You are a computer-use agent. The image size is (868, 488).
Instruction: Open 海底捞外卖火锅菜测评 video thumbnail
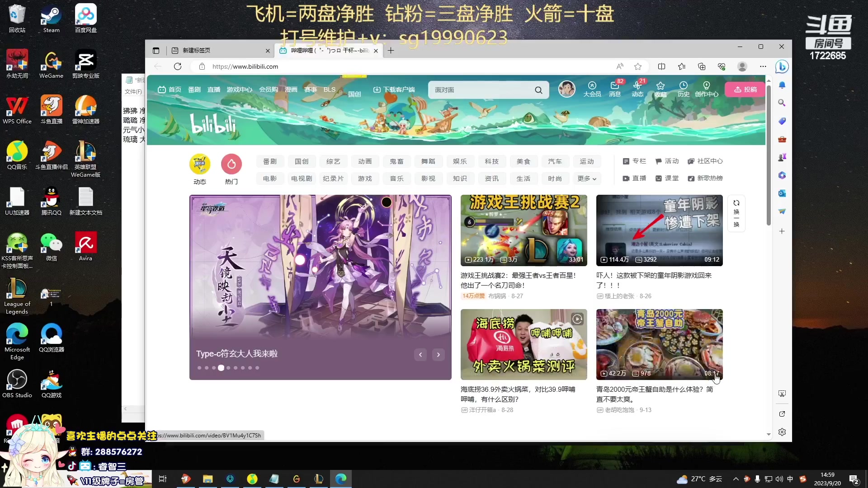click(524, 344)
